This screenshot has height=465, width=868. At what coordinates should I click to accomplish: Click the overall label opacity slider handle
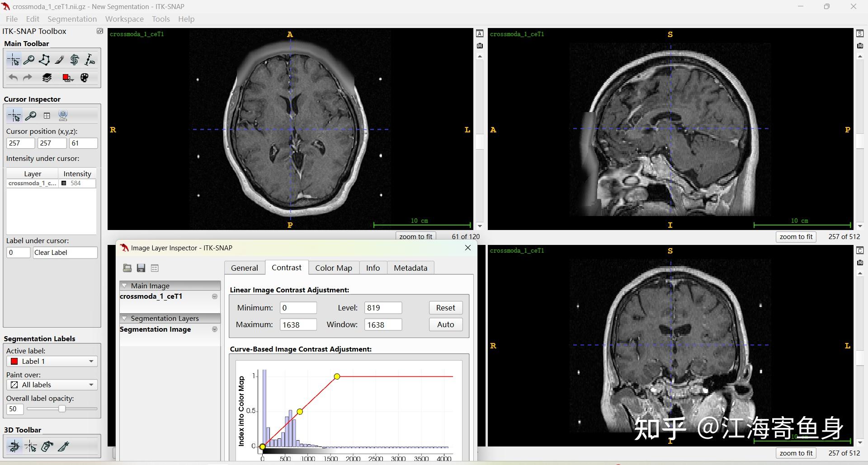tap(62, 409)
